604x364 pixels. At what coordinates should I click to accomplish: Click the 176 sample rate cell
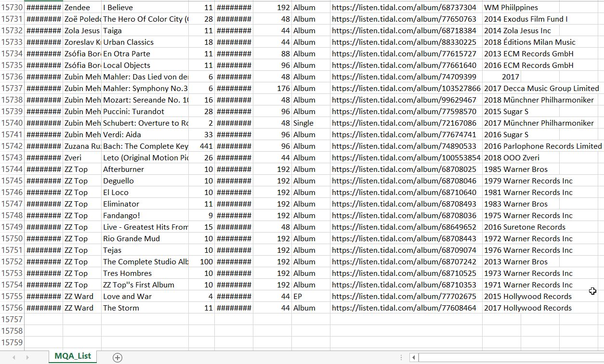(273, 89)
